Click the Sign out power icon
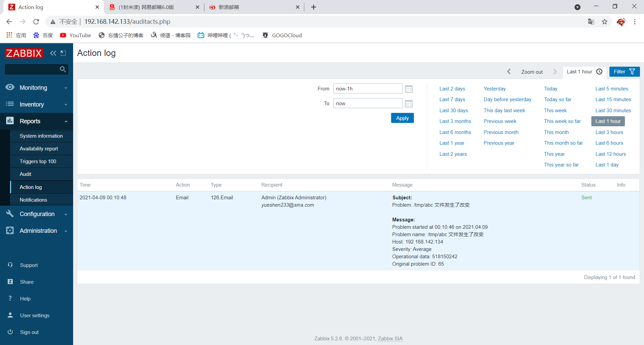 tap(10, 332)
